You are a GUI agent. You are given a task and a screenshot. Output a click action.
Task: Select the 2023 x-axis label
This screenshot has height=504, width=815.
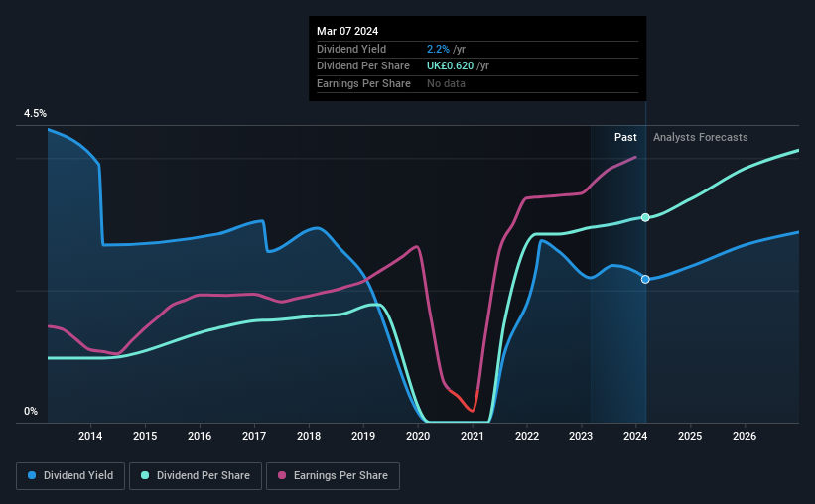(x=581, y=436)
